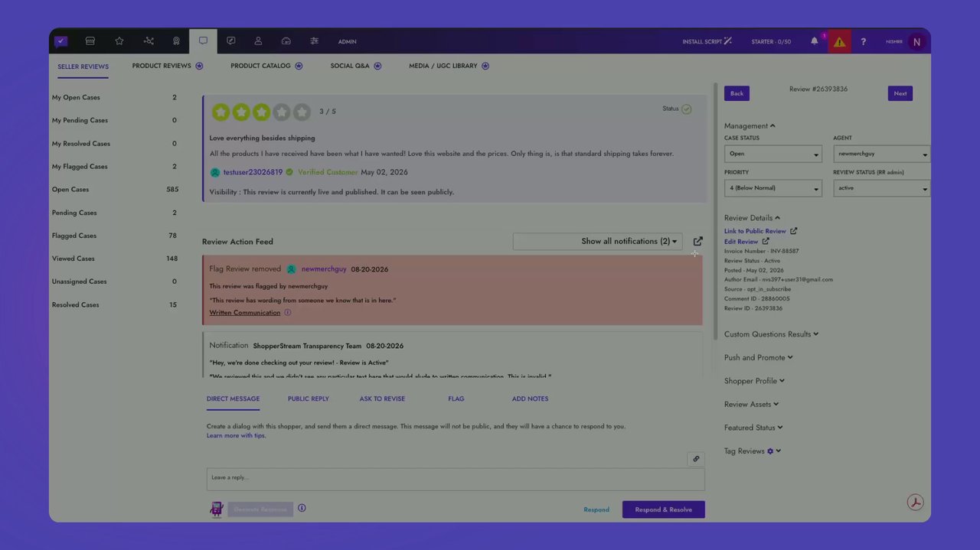The image size is (980, 550).
Task: Click the crown badge next to Social Q&A
Action: [x=377, y=66]
